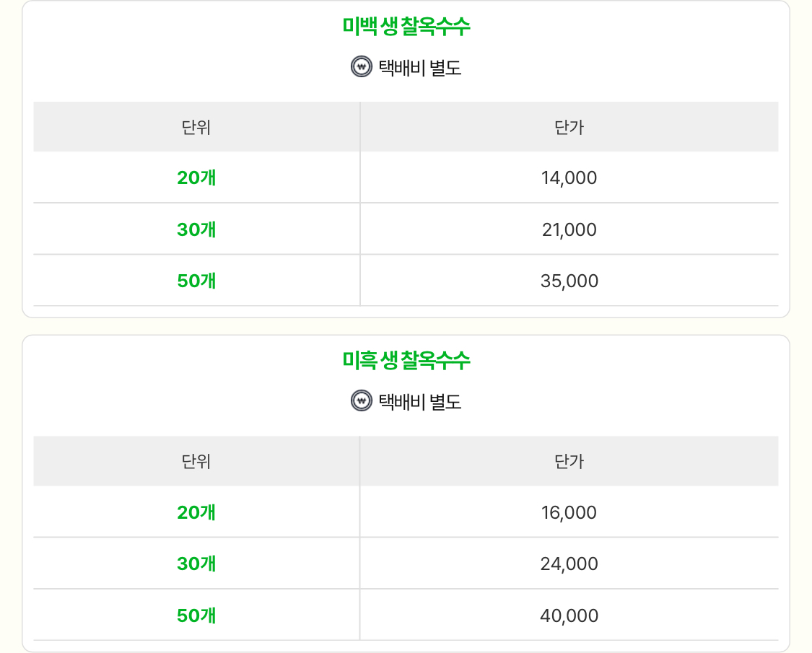
Task: Click the won coin icon under 미백 생 찰옥수수
Action: coord(362,67)
